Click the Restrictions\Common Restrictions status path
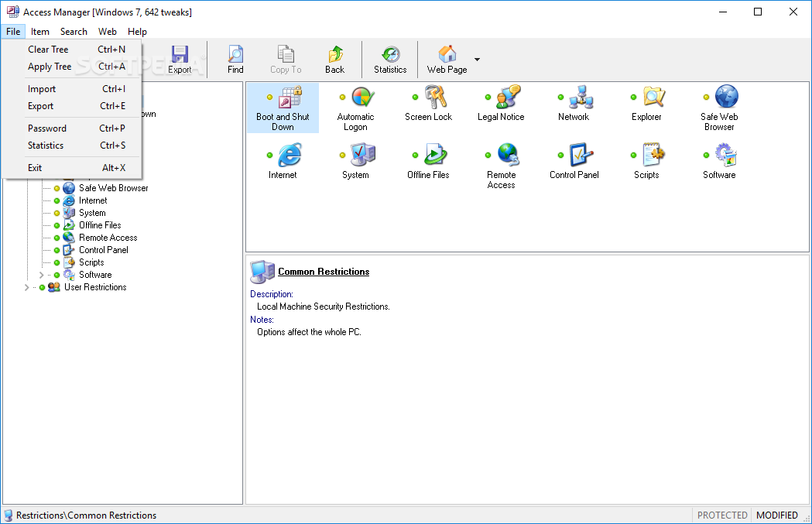This screenshot has width=812, height=524. click(x=86, y=515)
